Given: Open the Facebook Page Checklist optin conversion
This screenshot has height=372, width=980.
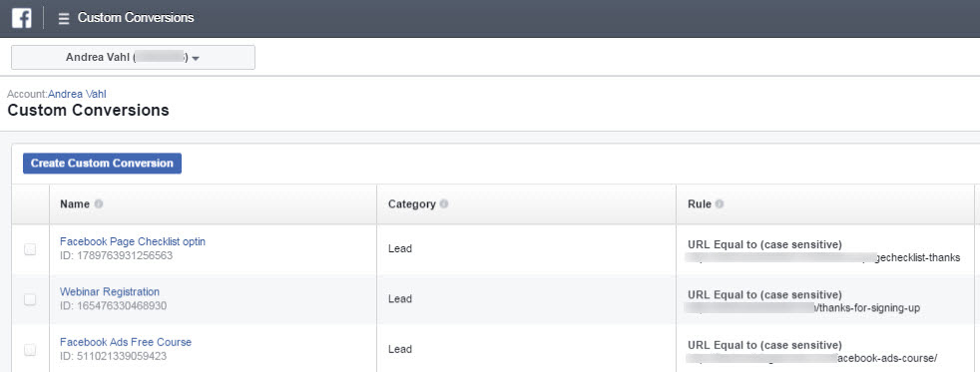Looking at the screenshot, I should point(133,241).
